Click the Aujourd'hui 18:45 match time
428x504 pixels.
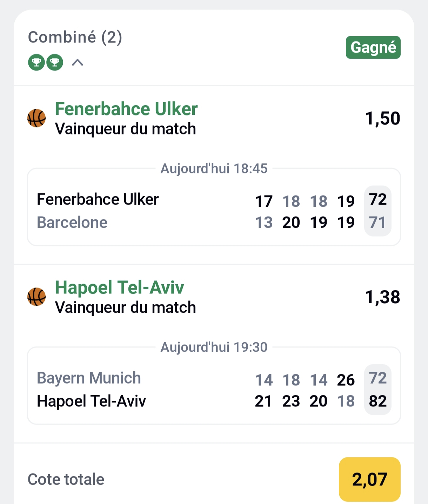click(214, 169)
